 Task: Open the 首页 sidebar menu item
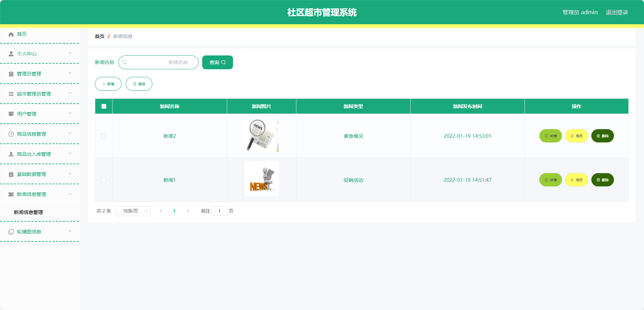coord(39,34)
